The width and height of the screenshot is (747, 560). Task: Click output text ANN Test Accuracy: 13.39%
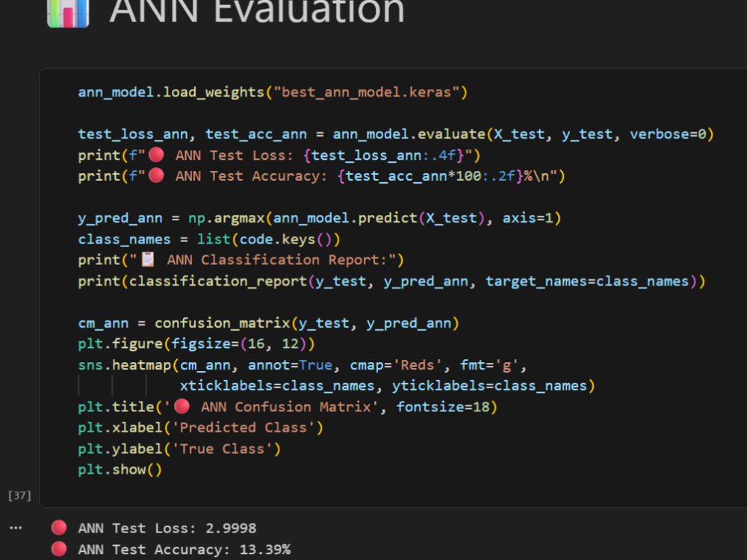tap(185, 550)
